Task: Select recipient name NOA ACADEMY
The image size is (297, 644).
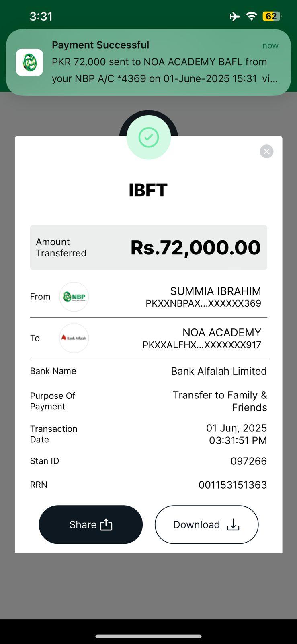Action: pos(221,332)
